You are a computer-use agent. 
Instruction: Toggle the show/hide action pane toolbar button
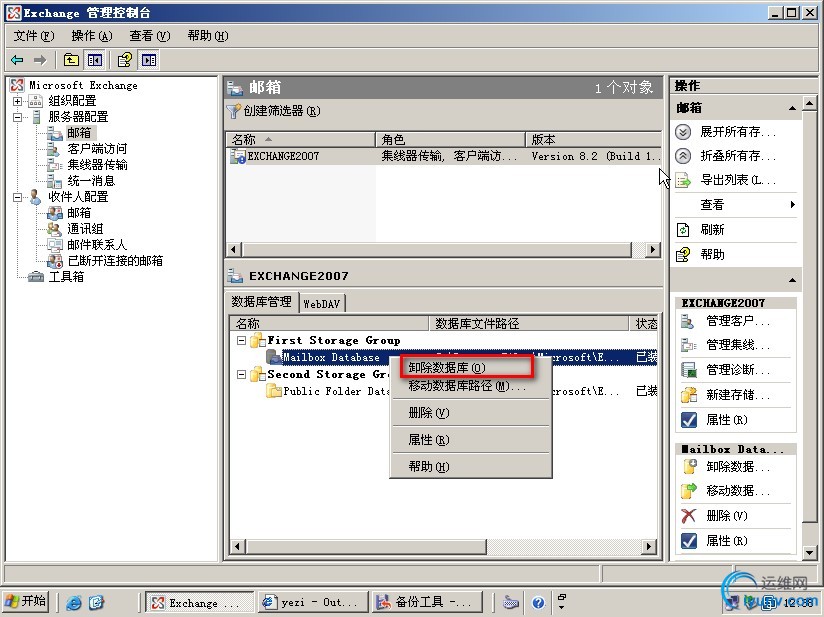[149, 60]
